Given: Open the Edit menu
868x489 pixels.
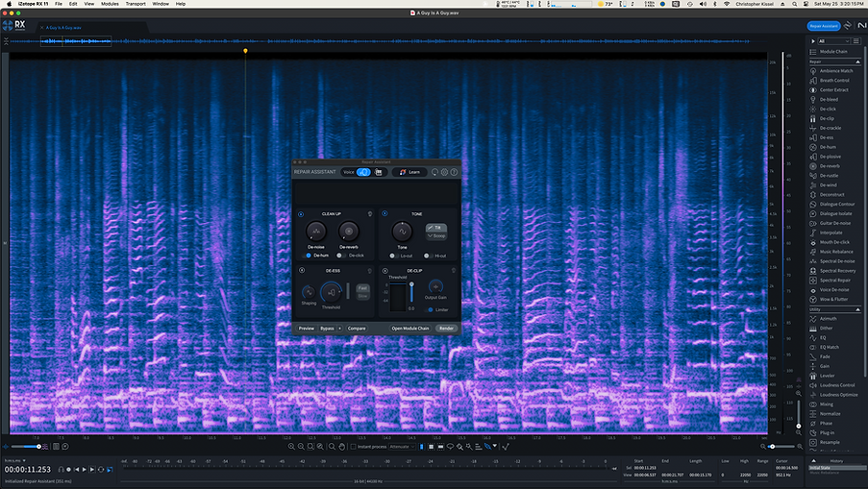Looking at the screenshot, I should tap(73, 4).
